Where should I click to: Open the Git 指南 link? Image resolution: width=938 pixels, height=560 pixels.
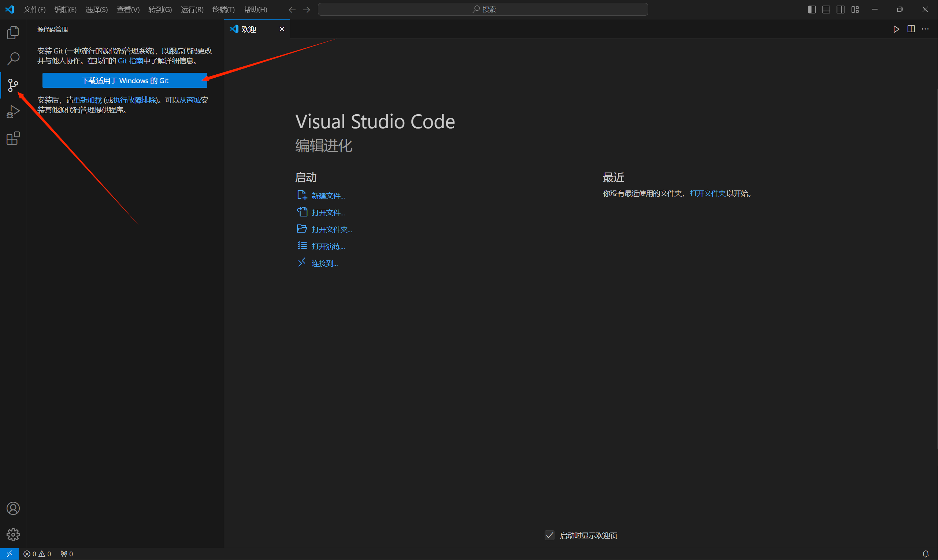click(130, 61)
